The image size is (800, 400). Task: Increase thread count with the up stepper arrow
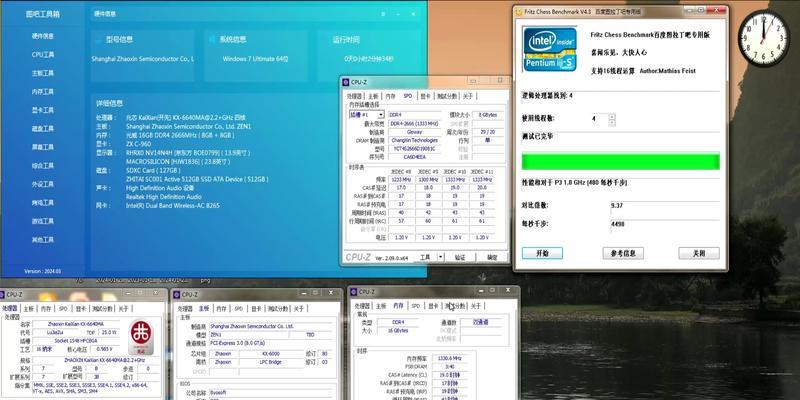(x=612, y=116)
